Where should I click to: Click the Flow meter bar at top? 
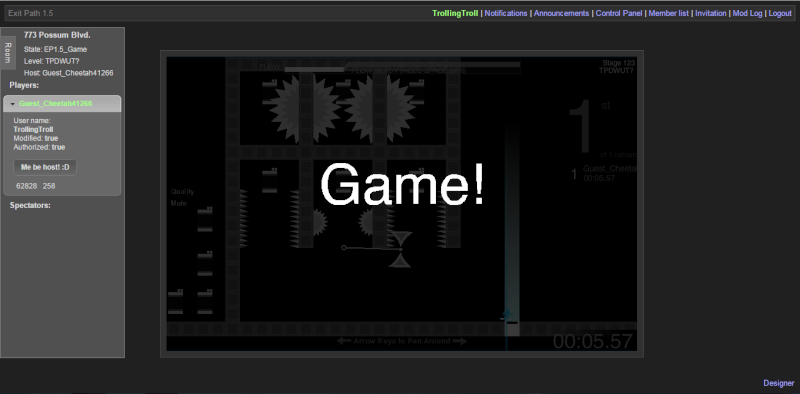click(403, 68)
